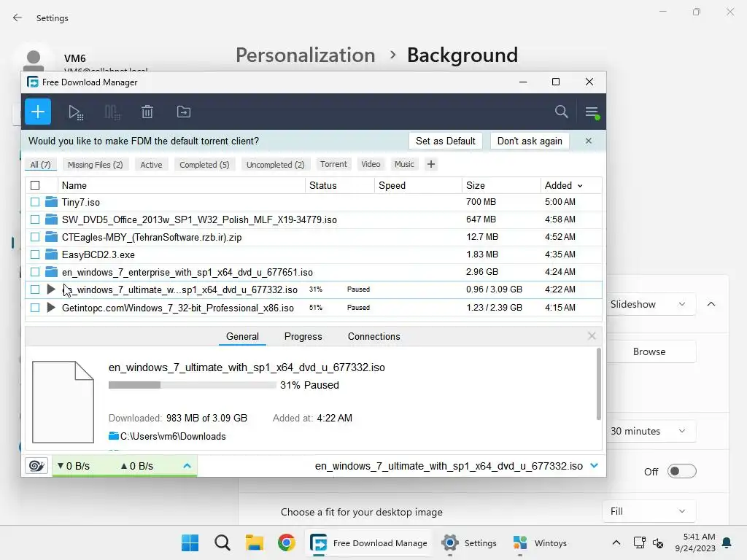Switch to Wintoys in the taskbar

[540, 542]
